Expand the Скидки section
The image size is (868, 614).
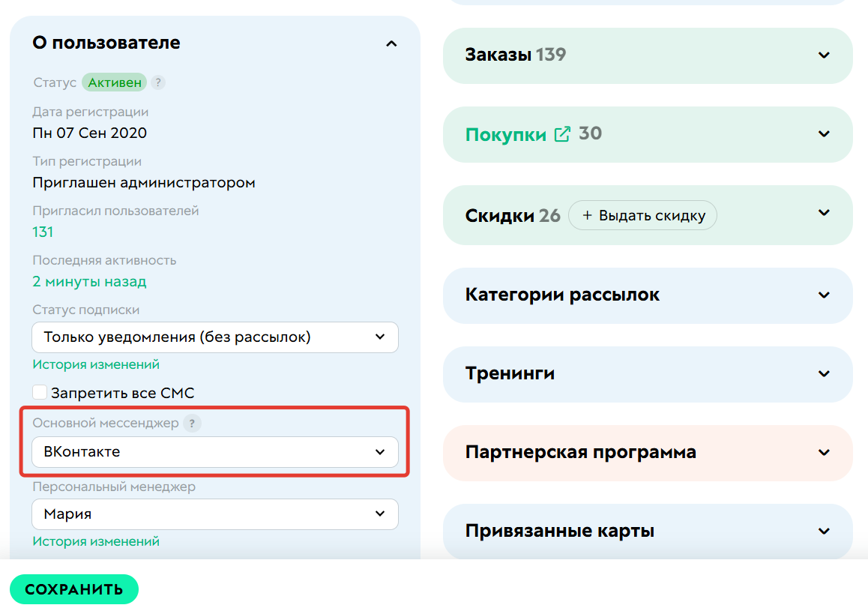click(823, 215)
